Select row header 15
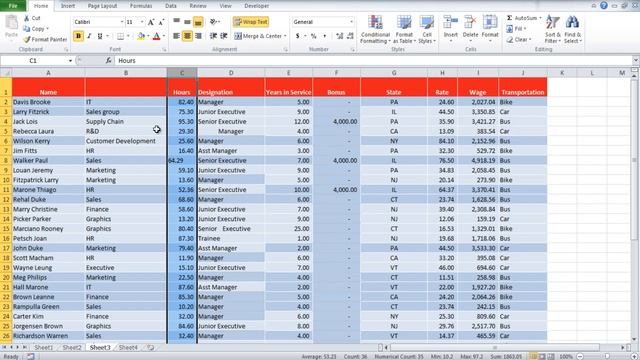The height and width of the screenshot is (360, 640). coord(6,229)
